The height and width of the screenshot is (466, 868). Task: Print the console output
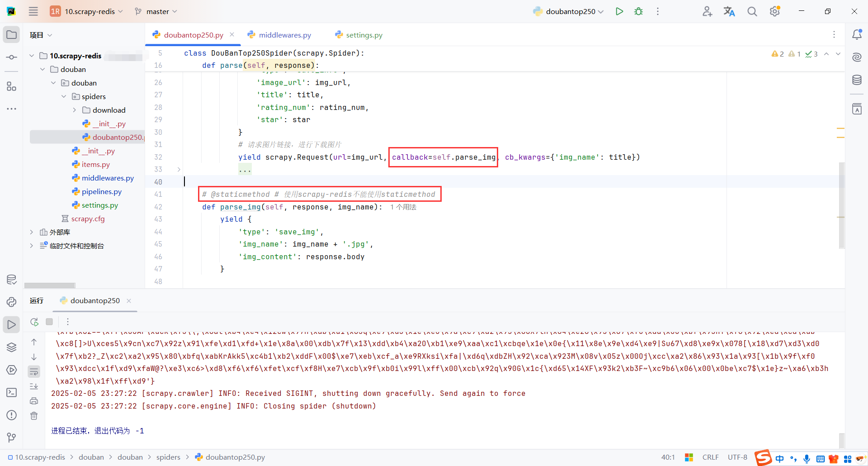click(x=34, y=401)
